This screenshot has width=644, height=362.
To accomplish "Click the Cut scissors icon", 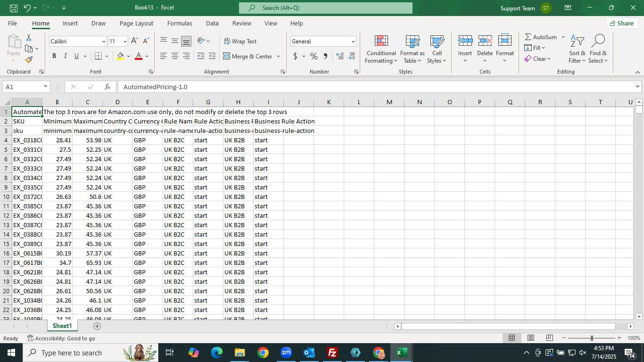I will 29,38.
